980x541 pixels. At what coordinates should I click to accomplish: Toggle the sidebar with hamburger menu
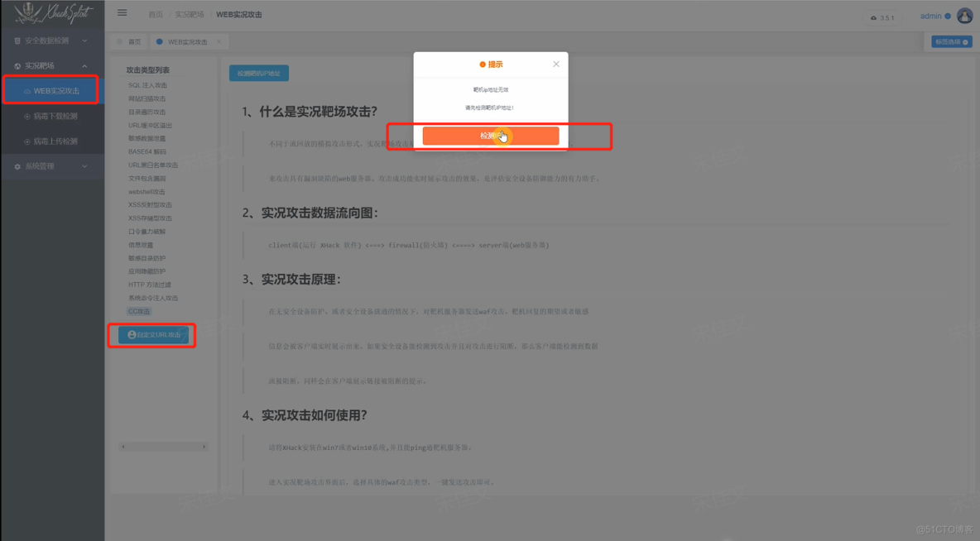click(x=122, y=12)
